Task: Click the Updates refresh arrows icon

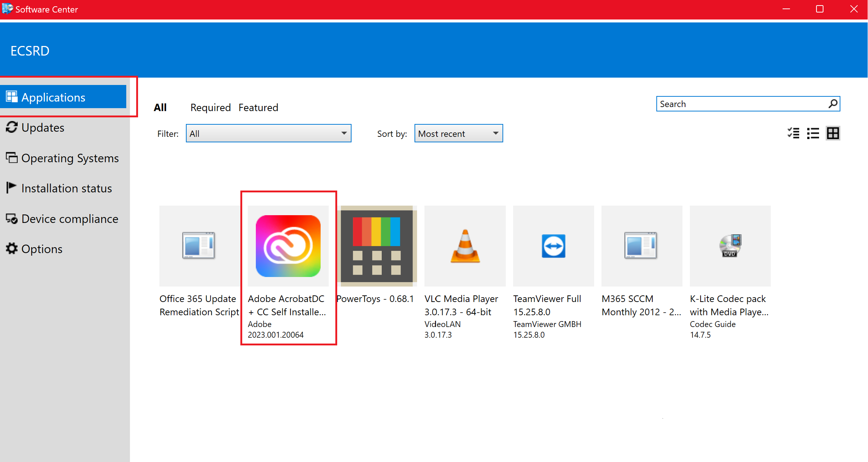Action: pyautogui.click(x=12, y=127)
